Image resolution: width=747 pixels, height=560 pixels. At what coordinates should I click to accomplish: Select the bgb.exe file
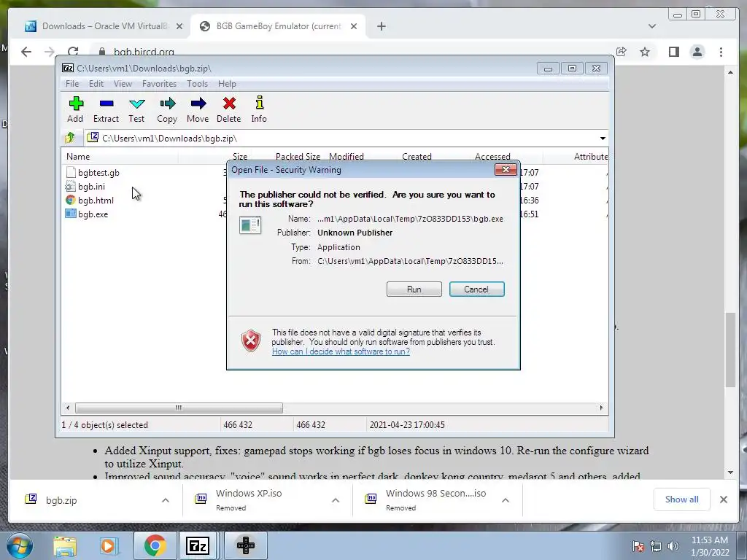point(88,214)
